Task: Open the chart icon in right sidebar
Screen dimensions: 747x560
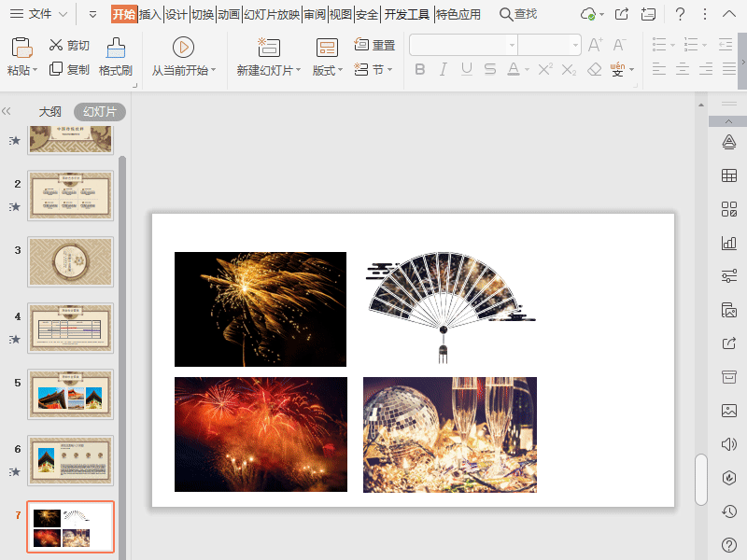Action: pos(729,243)
